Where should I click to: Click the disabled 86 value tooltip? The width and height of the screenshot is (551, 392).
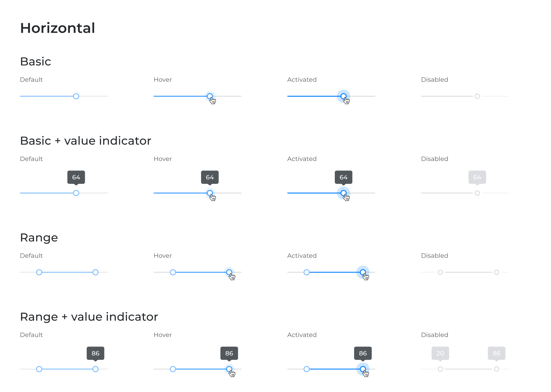pyautogui.click(x=497, y=353)
